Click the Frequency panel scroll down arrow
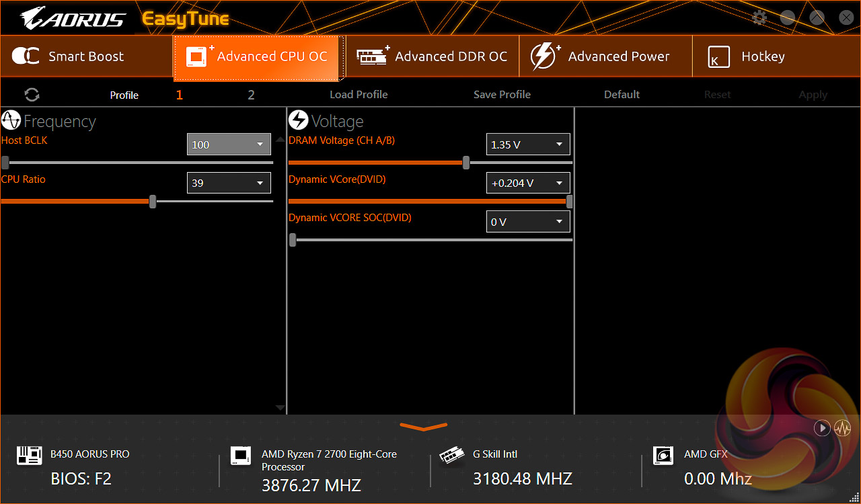 tap(280, 408)
